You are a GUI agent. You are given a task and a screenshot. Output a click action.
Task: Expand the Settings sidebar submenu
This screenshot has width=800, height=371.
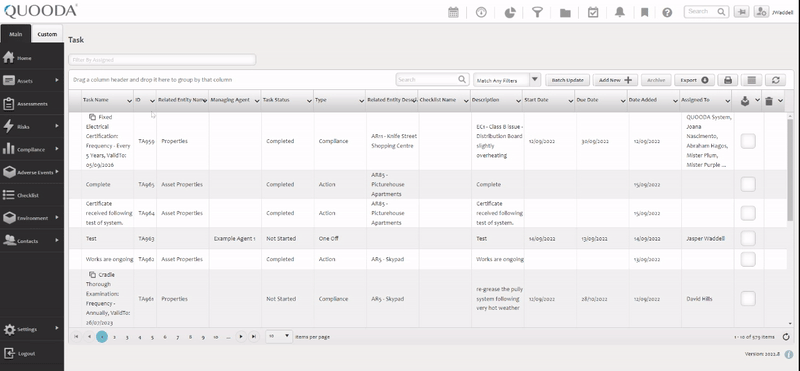click(x=57, y=328)
